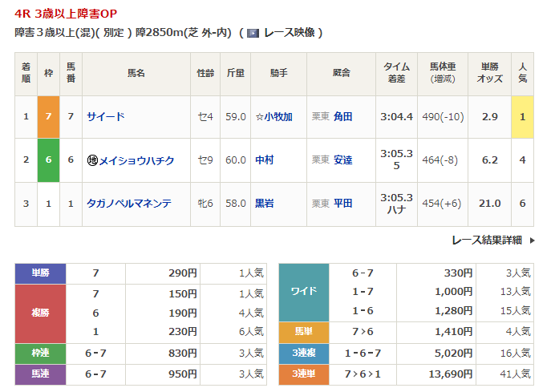Click the green frame number 6 box
Viewport: 551px width, 392px height.
(x=48, y=160)
